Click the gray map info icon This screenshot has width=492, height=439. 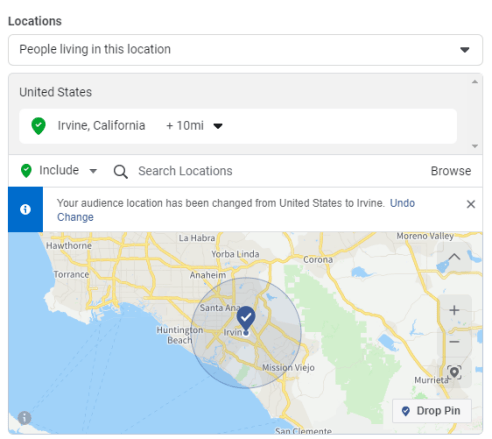[25, 418]
